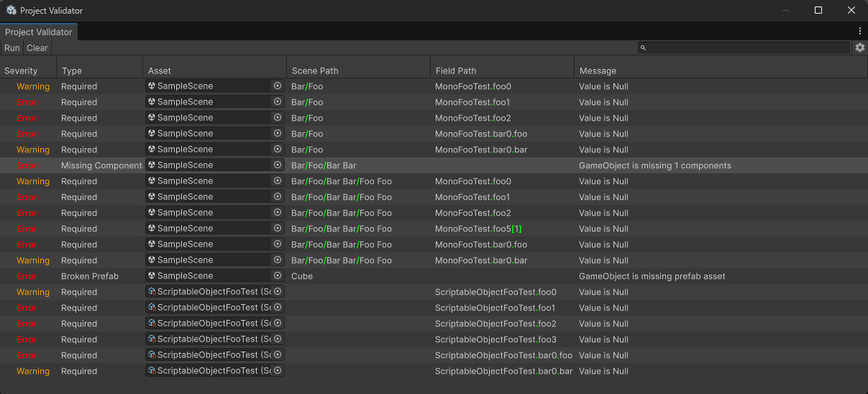Maximize the Project Validator window
Viewport: 868px width, 394px height.
(x=818, y=10)
